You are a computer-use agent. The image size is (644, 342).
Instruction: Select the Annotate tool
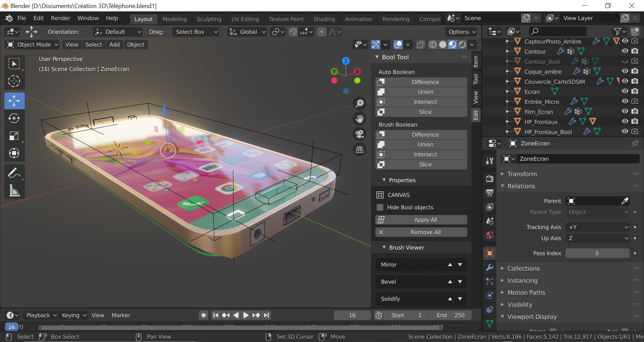coord(14,173)
